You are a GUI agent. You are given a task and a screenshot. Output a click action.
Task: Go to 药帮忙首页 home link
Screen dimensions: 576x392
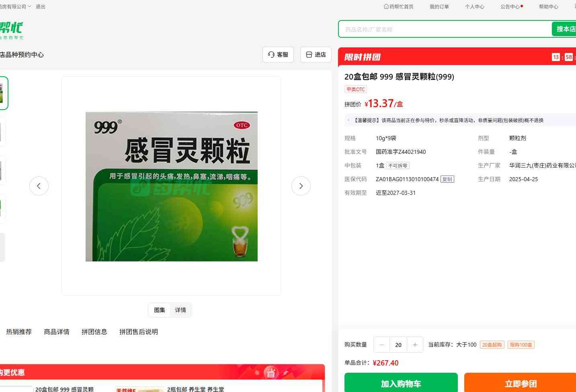click(x=399, y=7)
